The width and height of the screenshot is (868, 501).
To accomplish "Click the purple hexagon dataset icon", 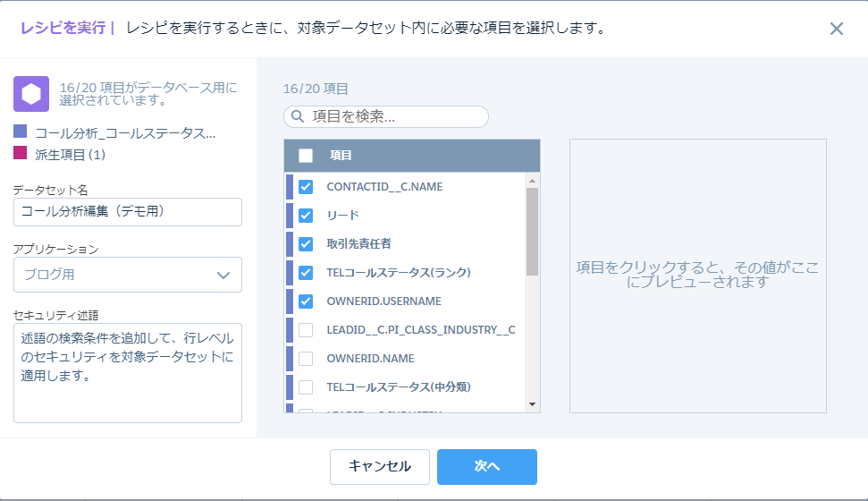I will 31,94.
